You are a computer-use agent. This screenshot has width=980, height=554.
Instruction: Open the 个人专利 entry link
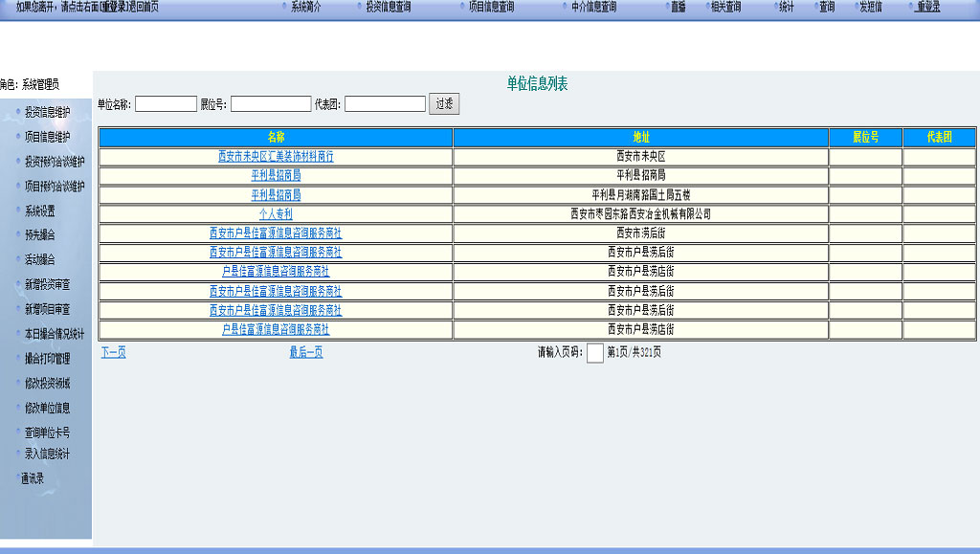[x=276, y=214]
